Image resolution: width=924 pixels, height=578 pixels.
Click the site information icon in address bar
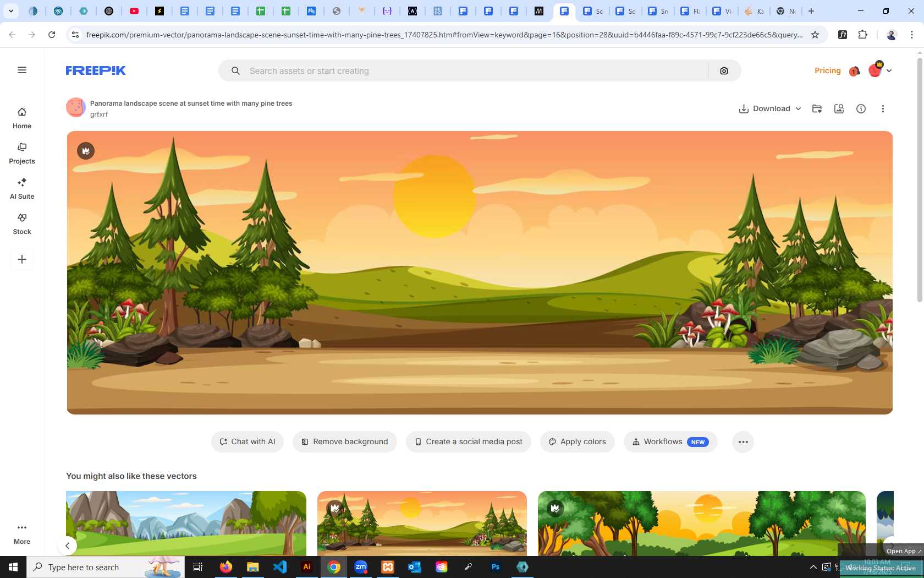tap(75, 35)
